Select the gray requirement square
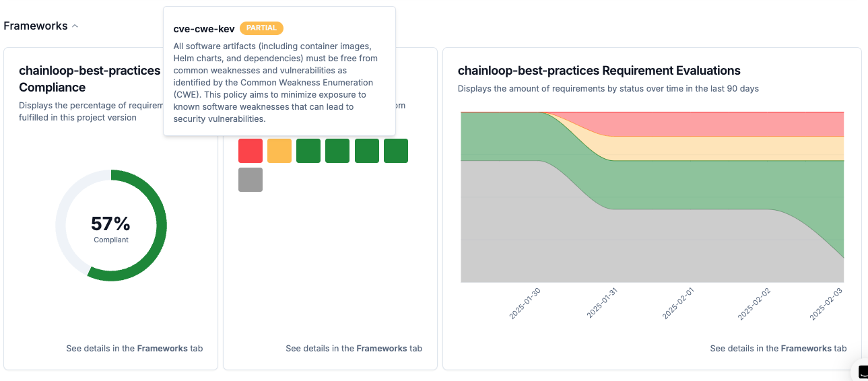 click(251, 180)
